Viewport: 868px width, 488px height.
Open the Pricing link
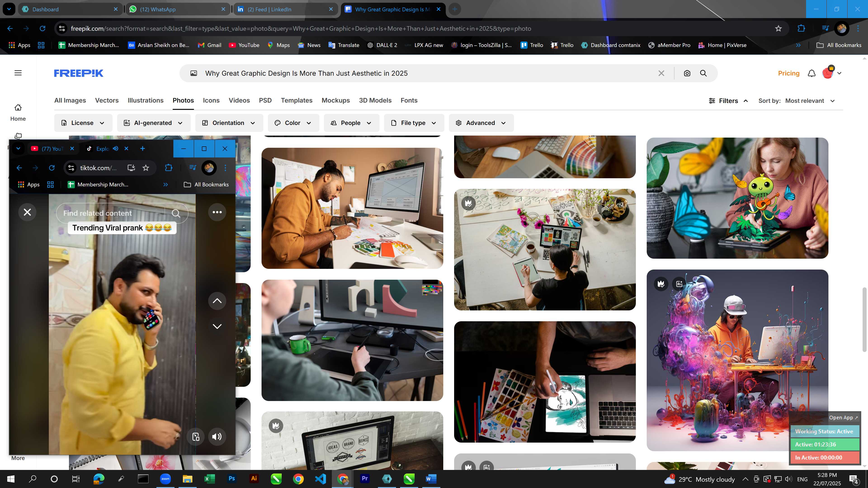coord(788,73)
